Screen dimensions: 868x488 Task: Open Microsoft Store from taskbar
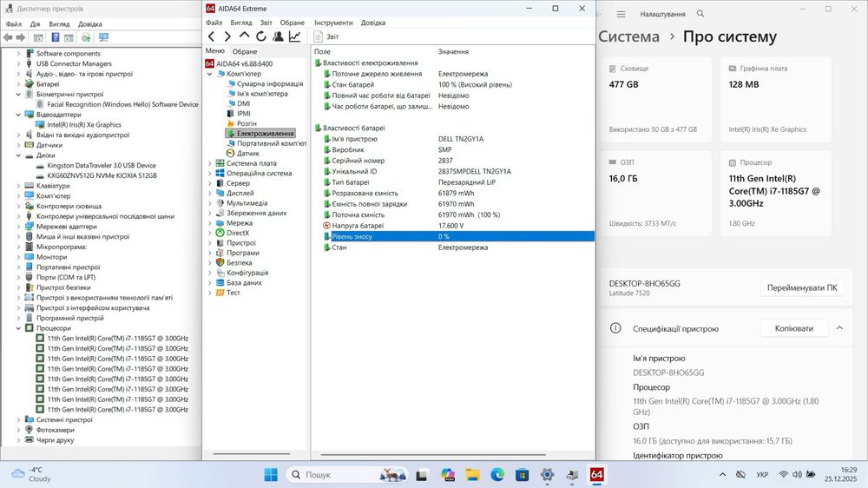click(x=522, y=475)
